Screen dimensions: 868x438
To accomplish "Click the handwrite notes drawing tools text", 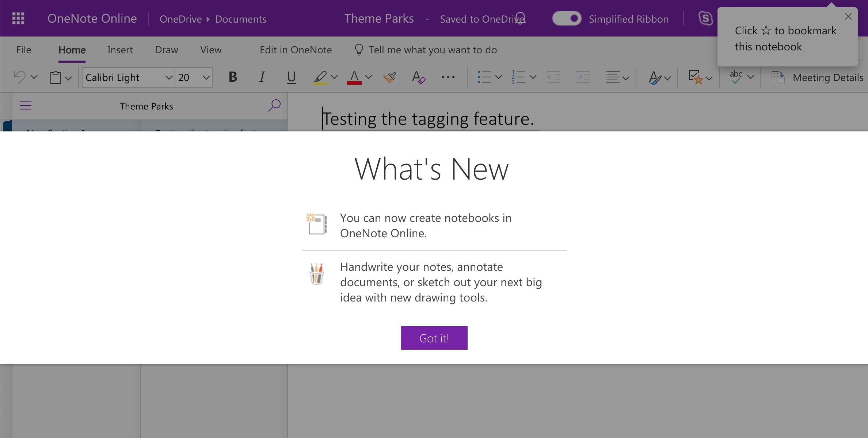I will 441,282.
